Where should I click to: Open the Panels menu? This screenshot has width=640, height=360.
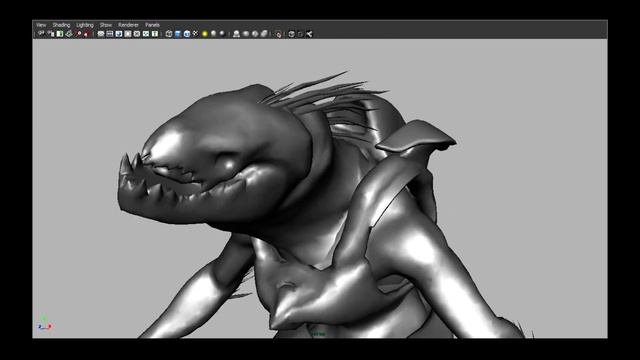click(x=152, y=25)
